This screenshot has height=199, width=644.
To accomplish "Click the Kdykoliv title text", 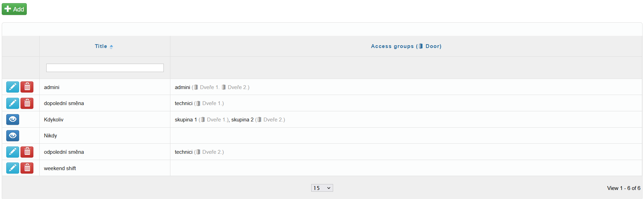I will (x=54, y=120).
